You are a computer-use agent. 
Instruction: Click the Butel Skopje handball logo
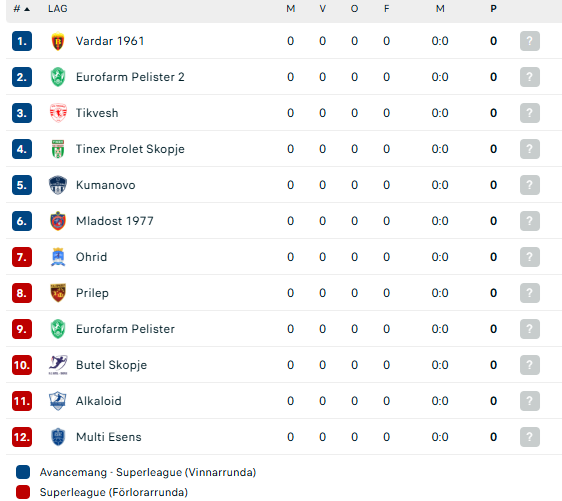coord(58,365)
